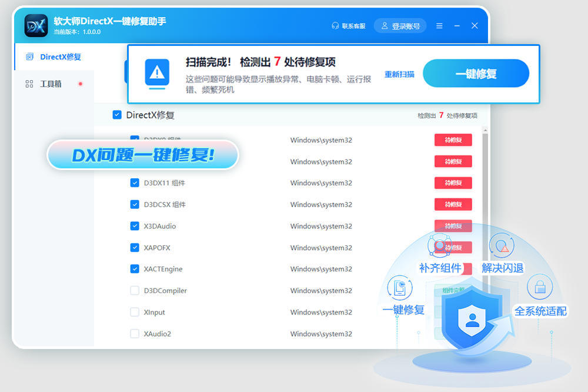Click the 解决闪退 feature icon
Image resolution: width=588 pixels, height=392 pixels.
click(502, 245)
